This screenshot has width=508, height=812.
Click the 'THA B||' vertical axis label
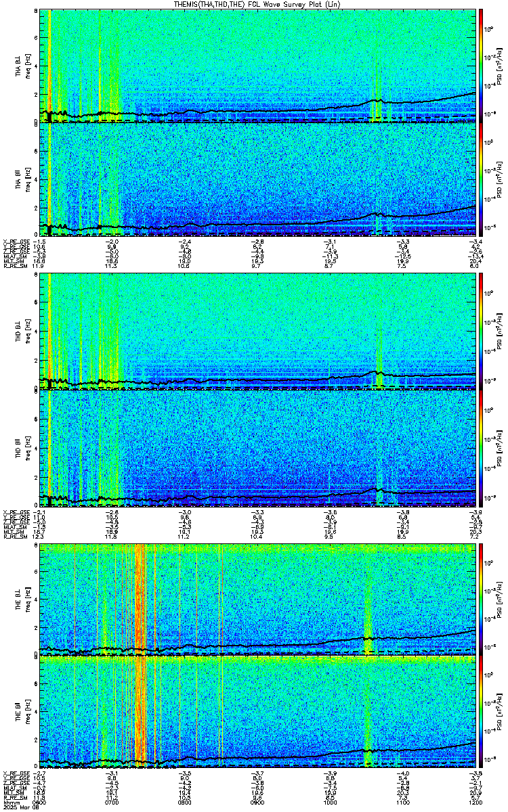click(18, 179)
